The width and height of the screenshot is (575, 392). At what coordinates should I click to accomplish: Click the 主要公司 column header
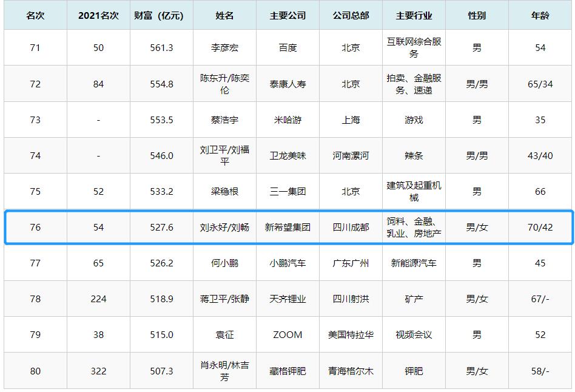[x=287, y=15]
